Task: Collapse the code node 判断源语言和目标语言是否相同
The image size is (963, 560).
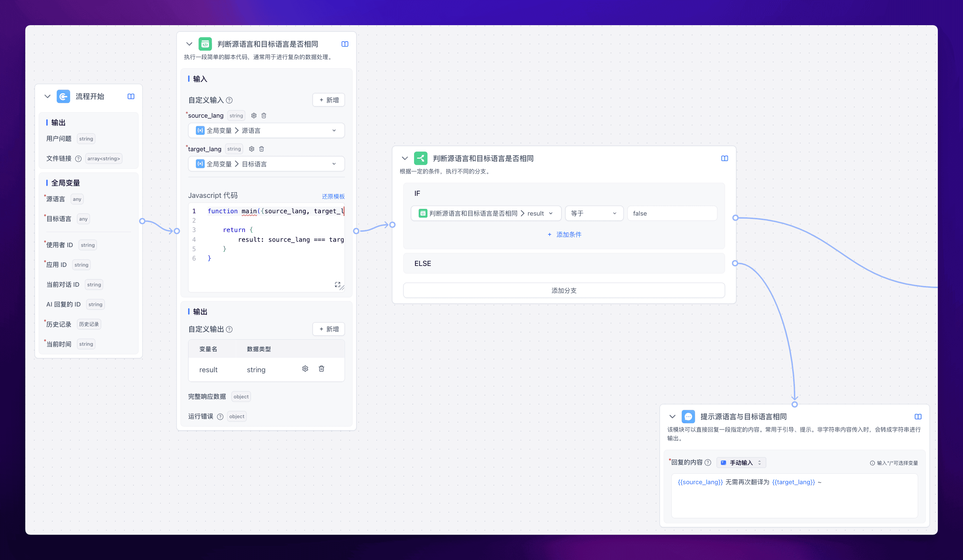Action: tap(189, 44)
